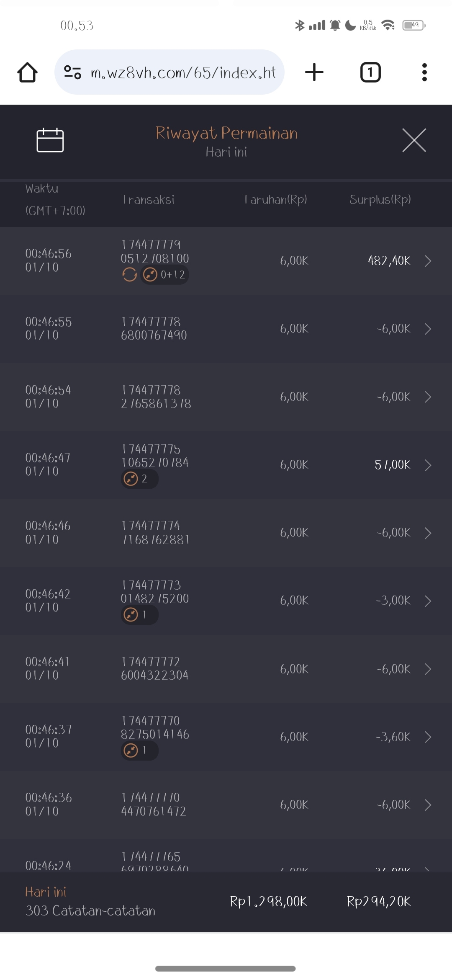Open transaction at 00:46:55
The width and height of the screenshot is (452, 980).
click(x=226, y=329)
